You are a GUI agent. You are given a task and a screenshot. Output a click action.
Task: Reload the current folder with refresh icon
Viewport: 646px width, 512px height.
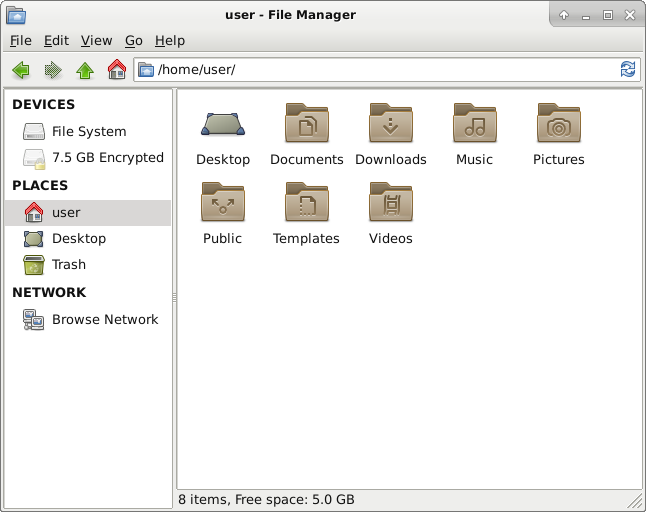[x=628, y=69]
